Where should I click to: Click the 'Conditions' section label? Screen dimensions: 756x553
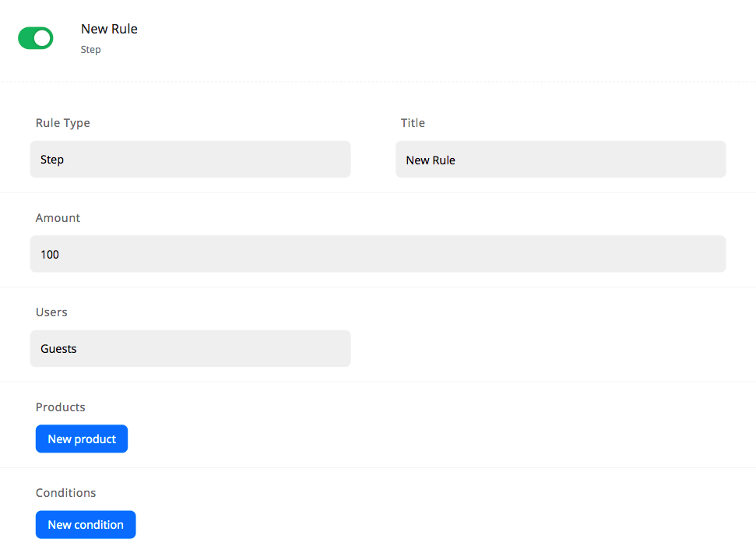coord(66,493)
